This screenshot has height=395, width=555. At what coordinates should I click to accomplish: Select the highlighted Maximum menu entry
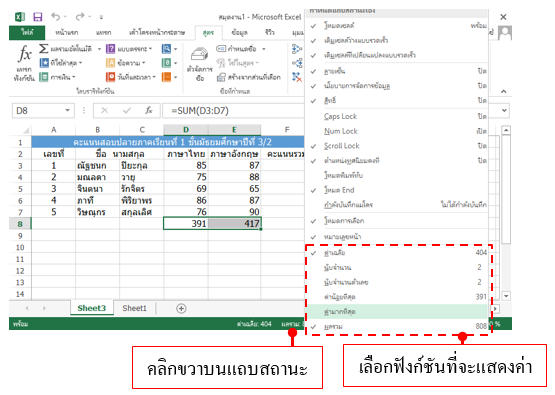coord(396,312)
